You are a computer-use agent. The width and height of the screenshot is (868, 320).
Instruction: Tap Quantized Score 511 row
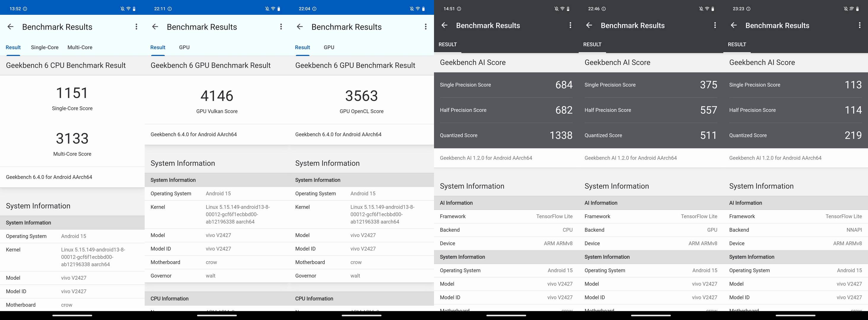pos(651,135)
